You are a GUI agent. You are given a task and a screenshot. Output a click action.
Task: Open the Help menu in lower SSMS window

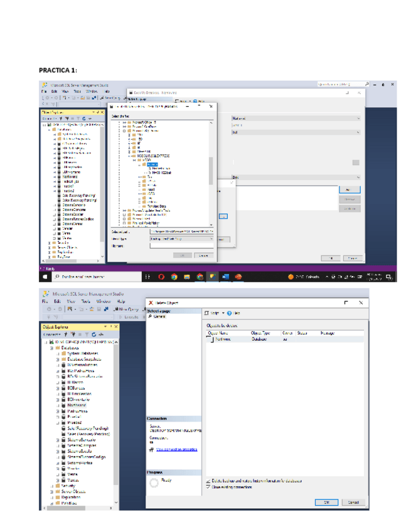click(x=121, y=301)
